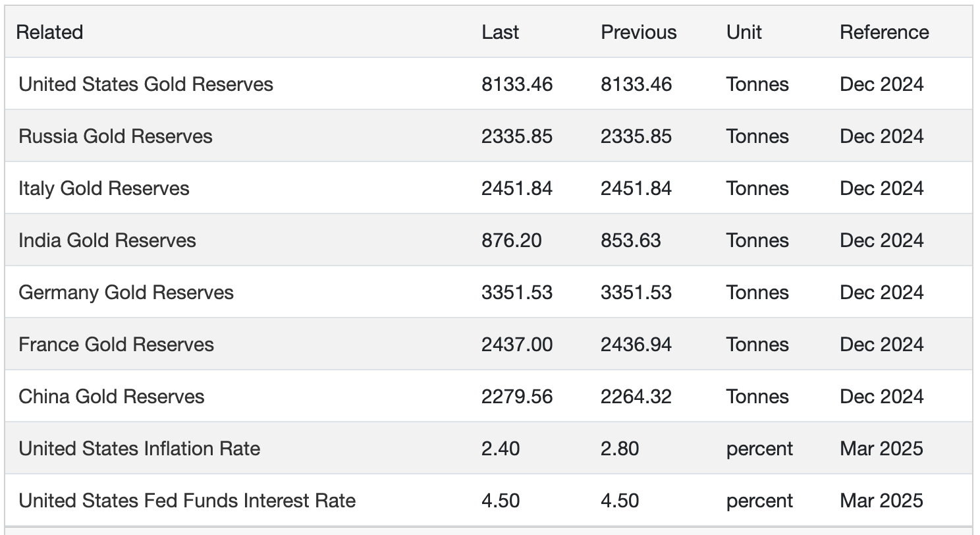The image size is (980, 535).
Task: Click percent unit in Fed Funds row
Action: (759, 501)
